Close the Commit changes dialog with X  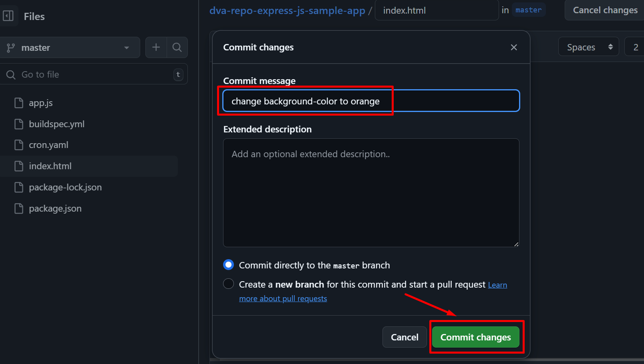click(x=514, y=47)
